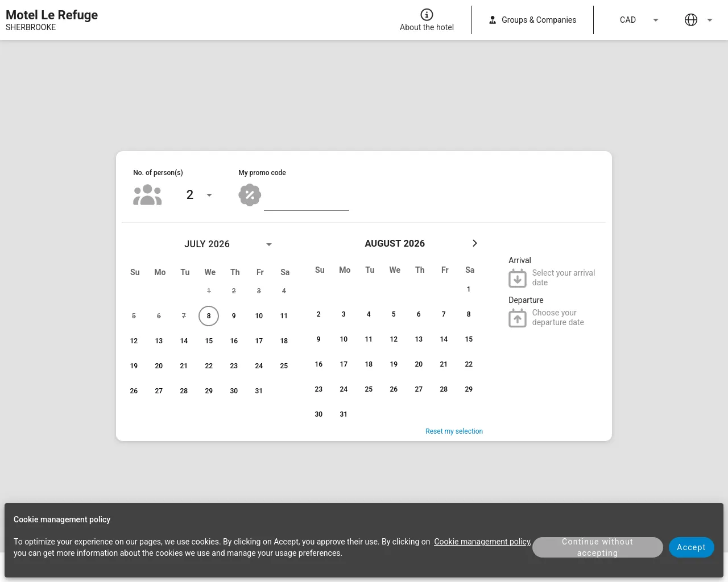Viewport: 728px width, 582px height.
Task: Select July 26 date
Action: pyautogui.click(x=134, y=391)
